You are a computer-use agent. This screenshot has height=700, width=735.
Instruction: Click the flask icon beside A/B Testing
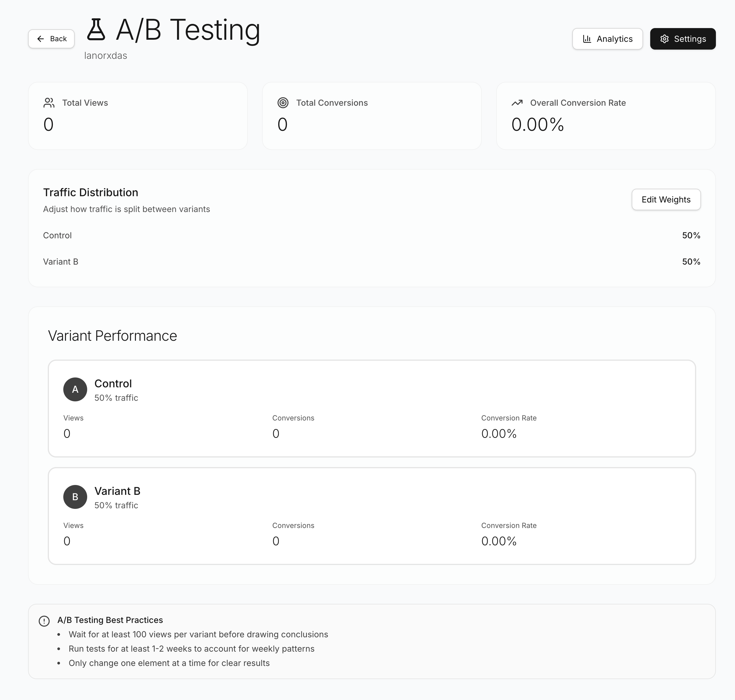click(96, 30)
